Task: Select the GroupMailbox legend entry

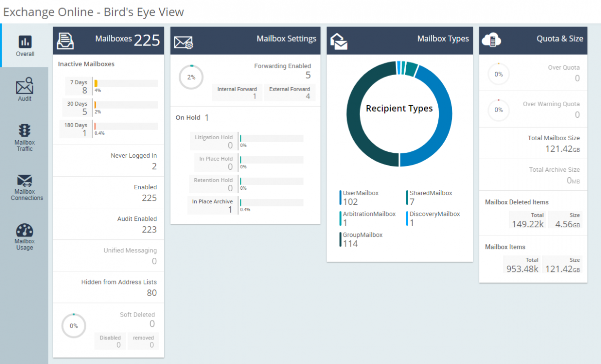Action: point(361,240)
